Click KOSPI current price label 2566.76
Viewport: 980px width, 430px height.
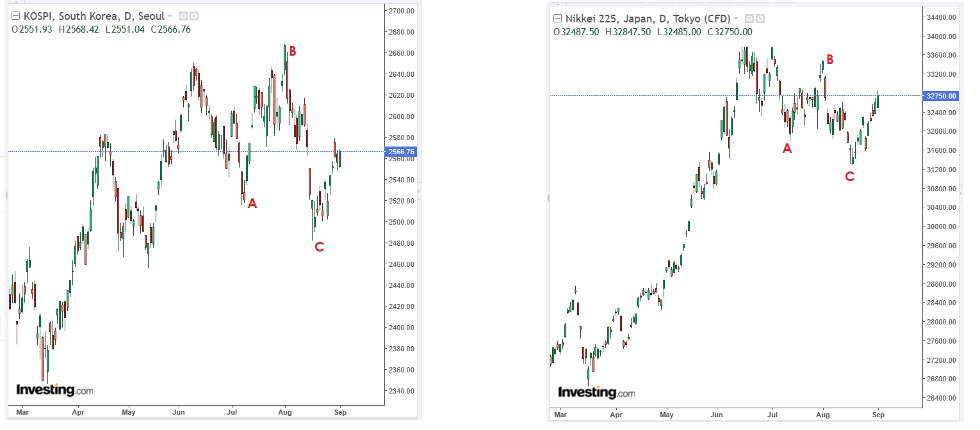point(402,152)
